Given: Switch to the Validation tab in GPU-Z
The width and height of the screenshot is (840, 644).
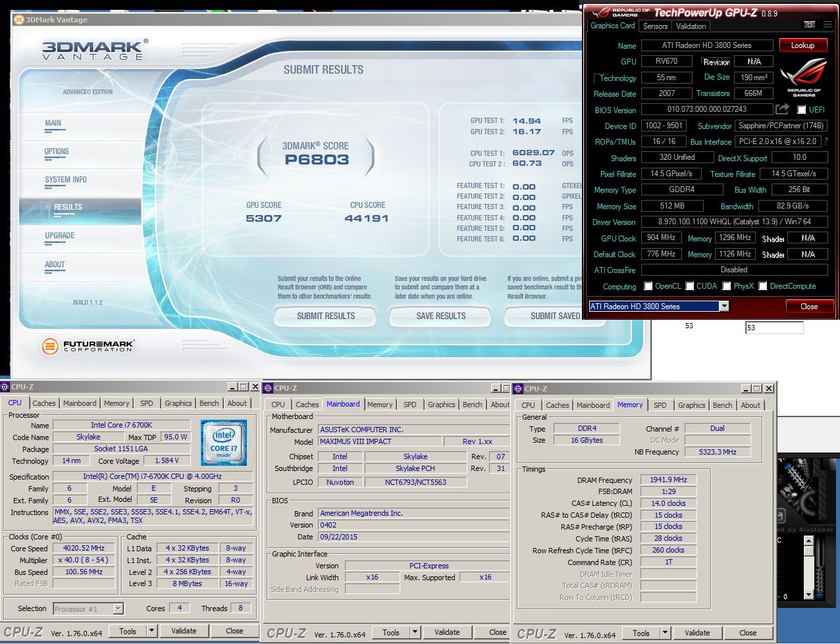Looking at the screenshot, I should [x=691, y=26].
